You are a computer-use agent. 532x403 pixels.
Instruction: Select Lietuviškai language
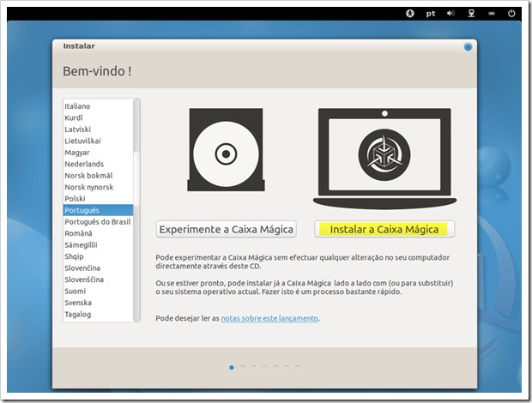(98, 141)
